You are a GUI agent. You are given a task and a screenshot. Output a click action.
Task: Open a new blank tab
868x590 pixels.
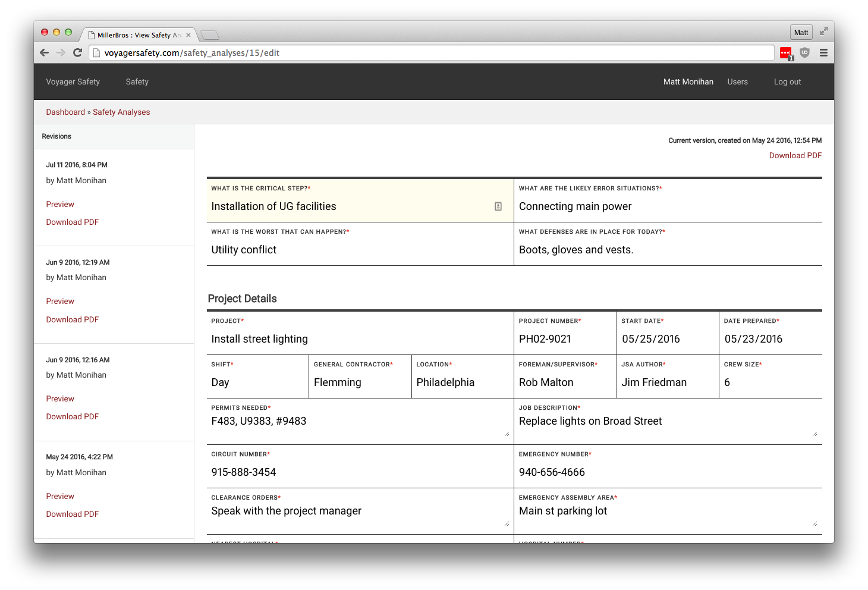[210, 35]
